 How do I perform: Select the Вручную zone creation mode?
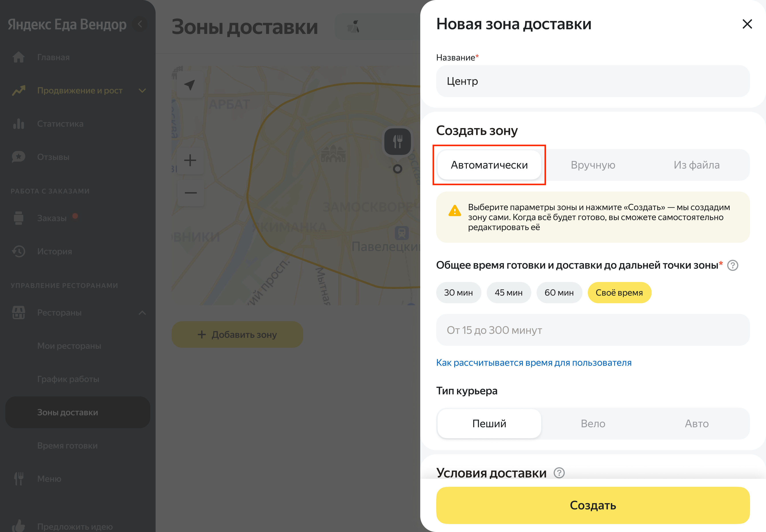pos(593,165)
